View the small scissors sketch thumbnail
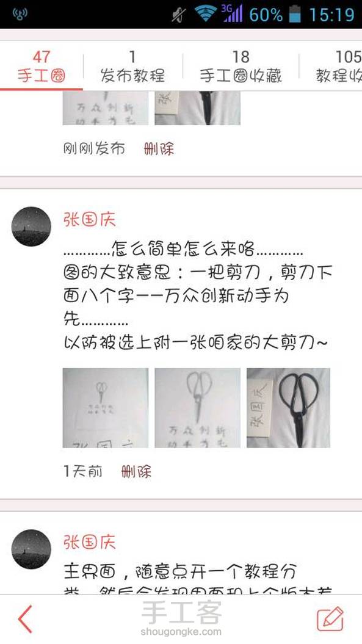Image resolution: width=362 pixels, height=644 pixels. 106,407
